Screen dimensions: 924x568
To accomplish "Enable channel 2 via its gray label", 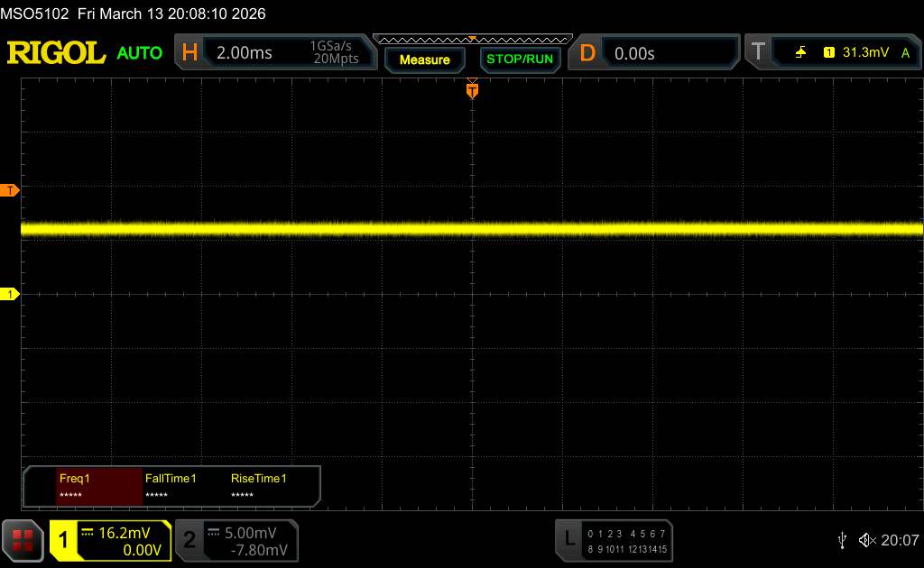I will 189,540.
